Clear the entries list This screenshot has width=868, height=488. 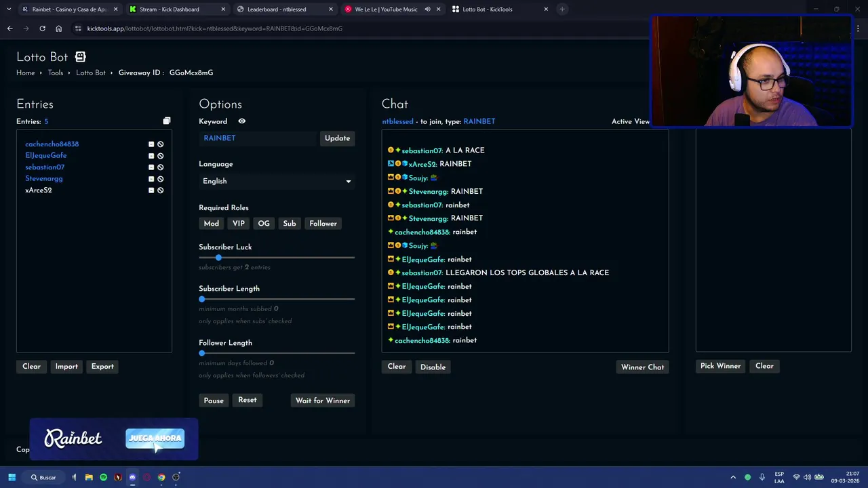coord(31,367)
